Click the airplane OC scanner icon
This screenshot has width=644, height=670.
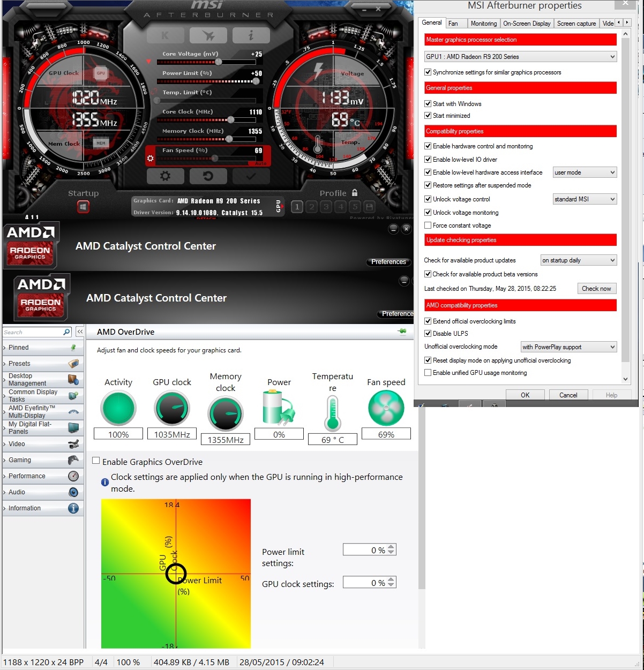coord(208,36)
